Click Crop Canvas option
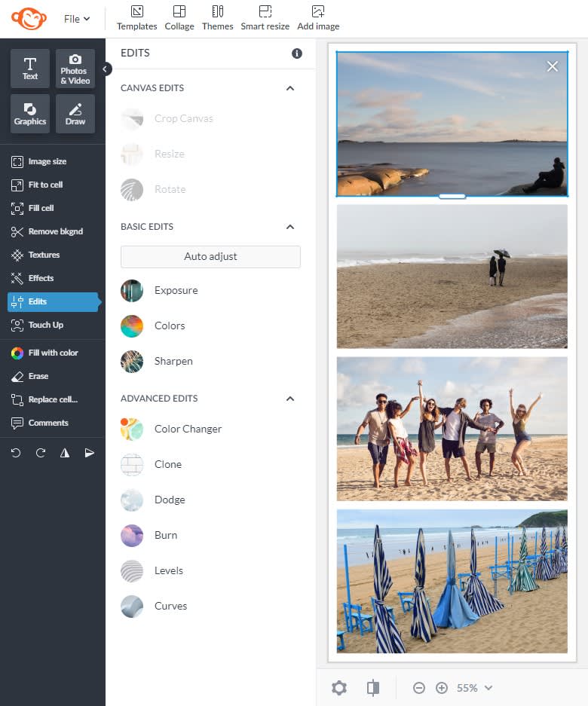 click(x=167, y=119)
